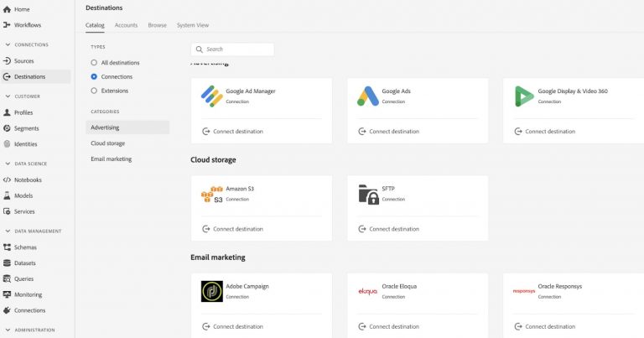Image resolution: width=644 pixels, height=338 pixels.
Task: Click the SFTP folder lock icon
Action: click(367, 195)
